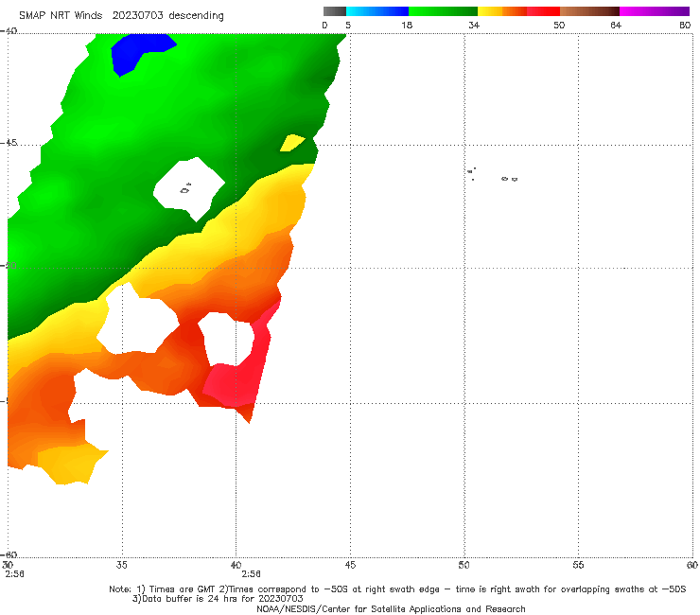Click the magenta-purple 64–80 colorbar segment
700x615 pixels.
coord(655,11)
